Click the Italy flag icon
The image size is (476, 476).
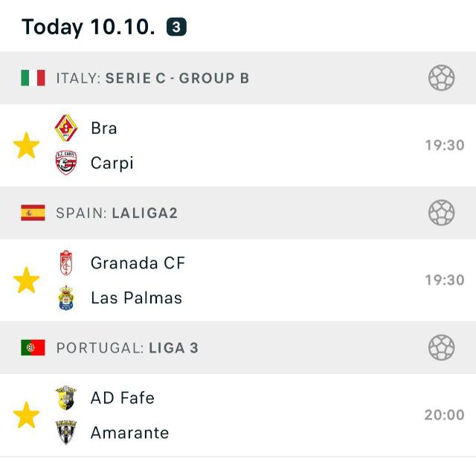click(x=33, y=78)
